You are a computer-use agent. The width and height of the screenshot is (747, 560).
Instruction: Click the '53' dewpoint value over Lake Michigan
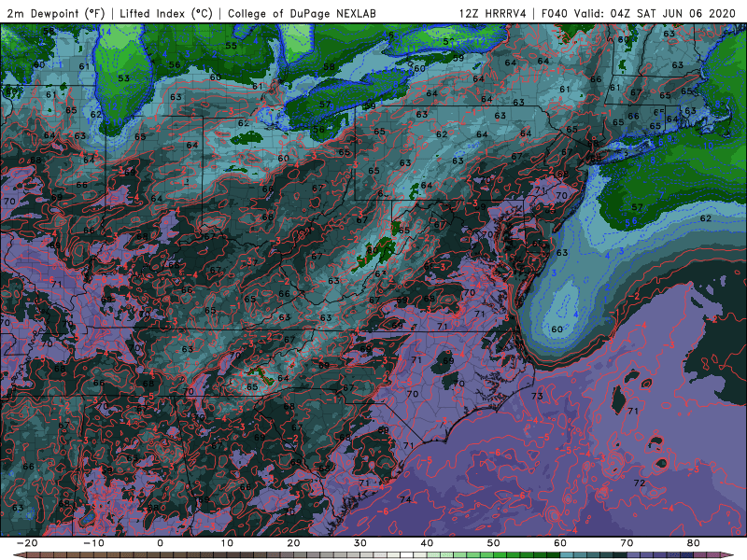(x=123, y=78)
